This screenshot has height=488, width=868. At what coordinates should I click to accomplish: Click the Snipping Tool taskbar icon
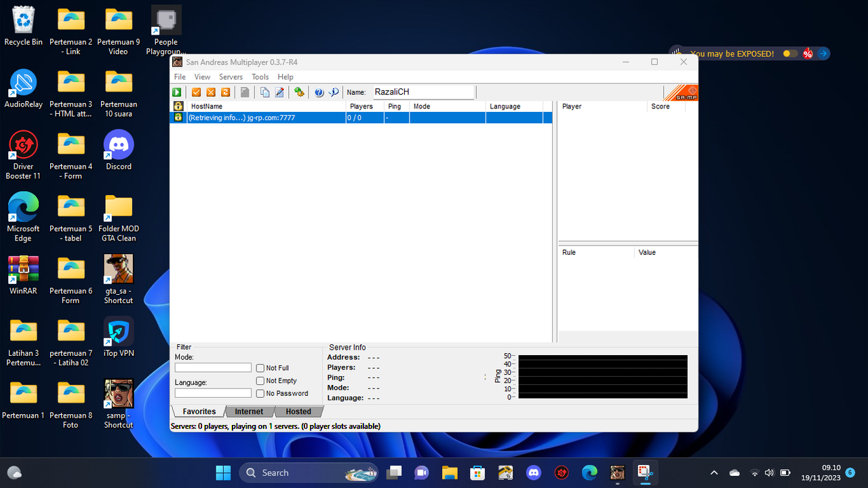pyautogui.click(x=644, y=472)
